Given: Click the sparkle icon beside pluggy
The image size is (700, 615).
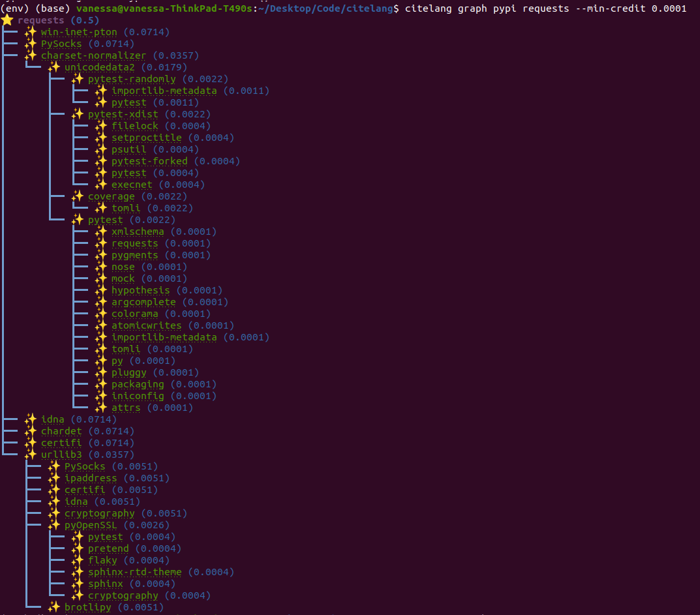Looking at the screenshot, I should pos(101,372).
